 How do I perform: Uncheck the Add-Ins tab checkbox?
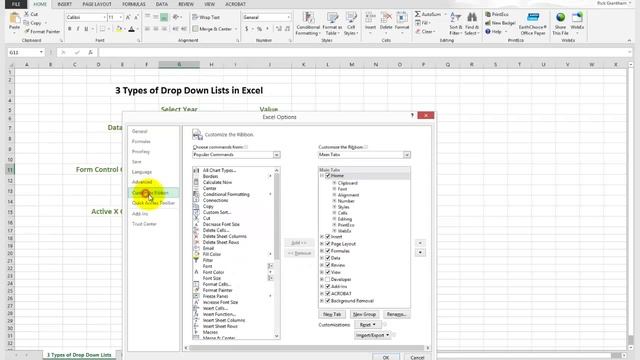(x=328, y=287)
